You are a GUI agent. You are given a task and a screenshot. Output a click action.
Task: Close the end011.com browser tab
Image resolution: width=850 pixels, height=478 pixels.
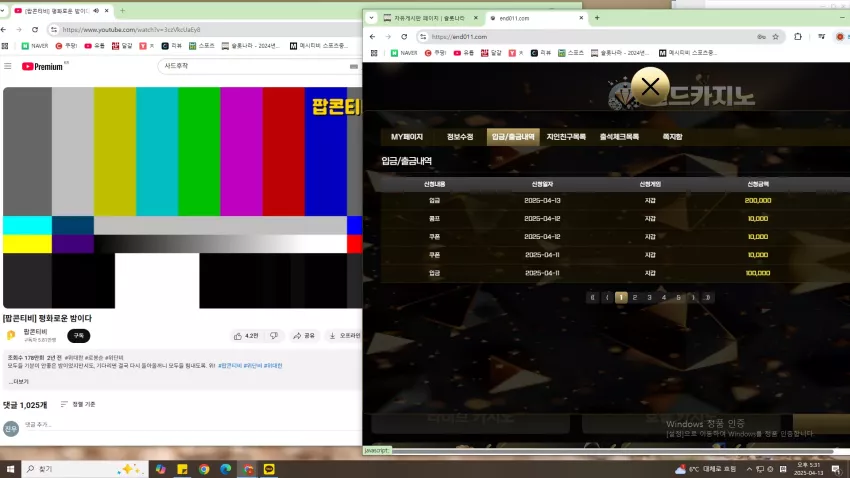tap(581, 18)
